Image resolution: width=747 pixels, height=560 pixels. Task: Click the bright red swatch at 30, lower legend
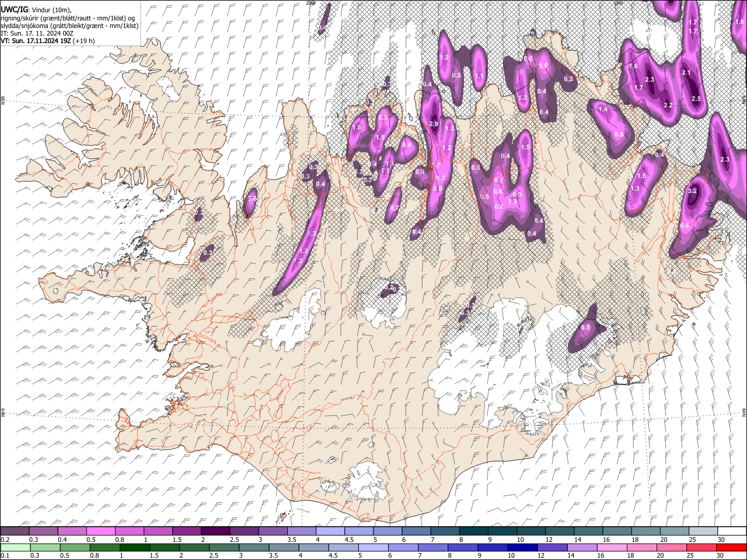click(x=732, y=548)
